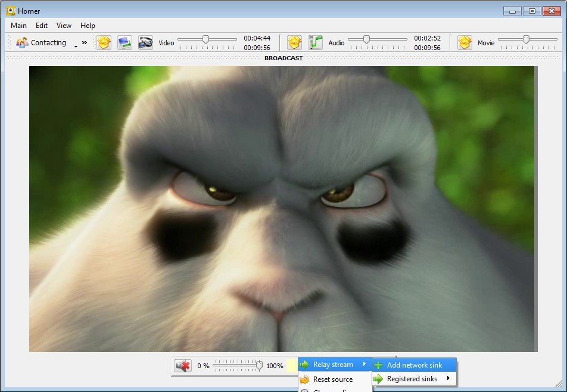Screen dimensions: 567x392
Task: Click the yellow box icon beside Video
Action: pyautogui.click(x=104, y=42)
